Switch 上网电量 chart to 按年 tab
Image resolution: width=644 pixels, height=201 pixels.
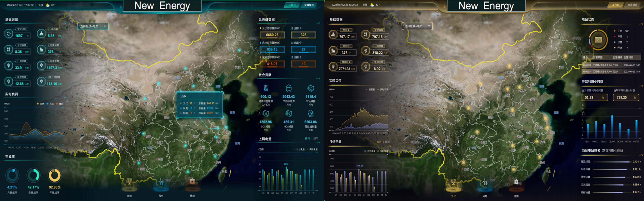point(316,138)
